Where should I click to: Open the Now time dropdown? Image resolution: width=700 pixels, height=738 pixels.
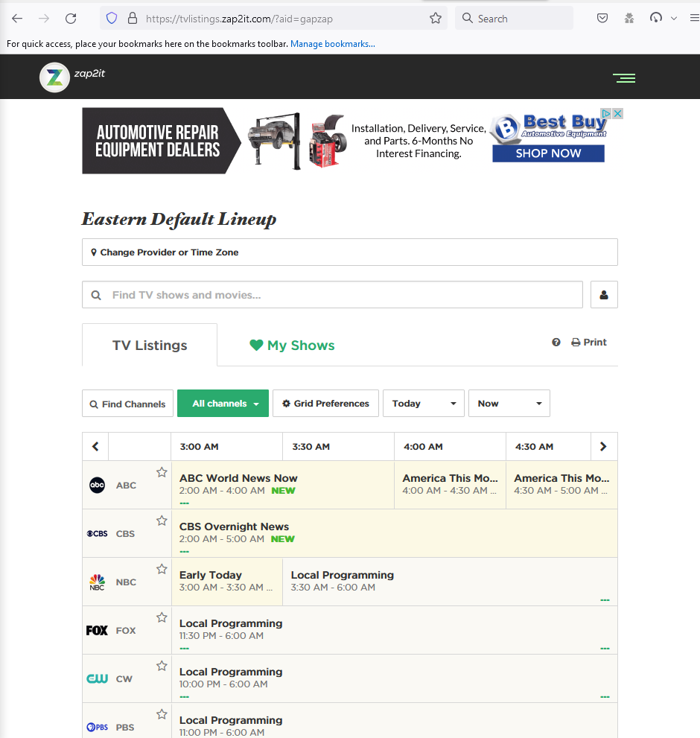coord(509,404)
